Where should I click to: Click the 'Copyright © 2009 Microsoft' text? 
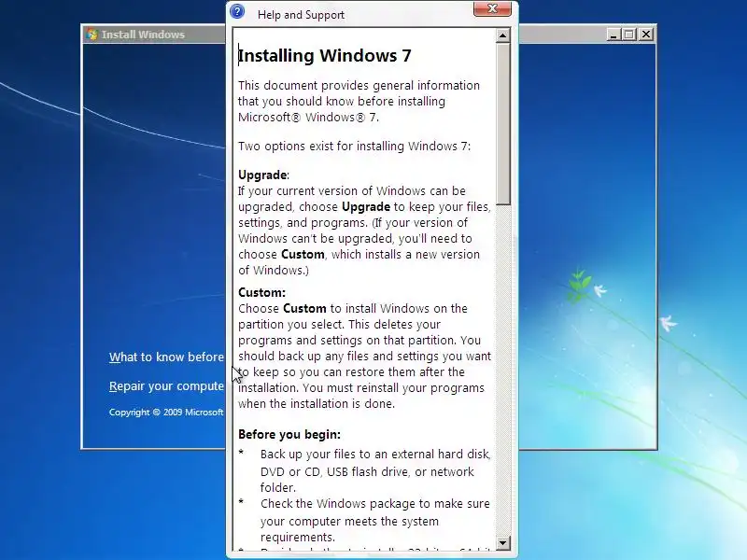(166, 412)
